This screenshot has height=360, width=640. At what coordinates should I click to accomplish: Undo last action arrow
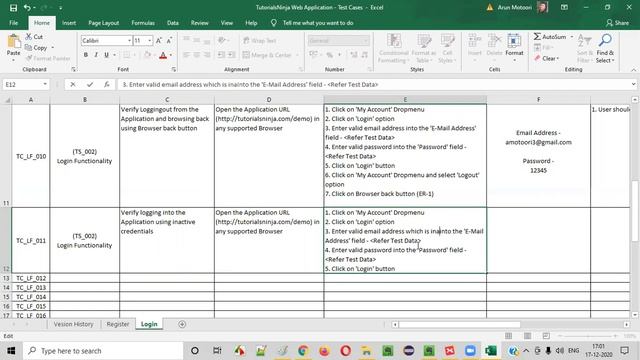[x=27, y=7]
